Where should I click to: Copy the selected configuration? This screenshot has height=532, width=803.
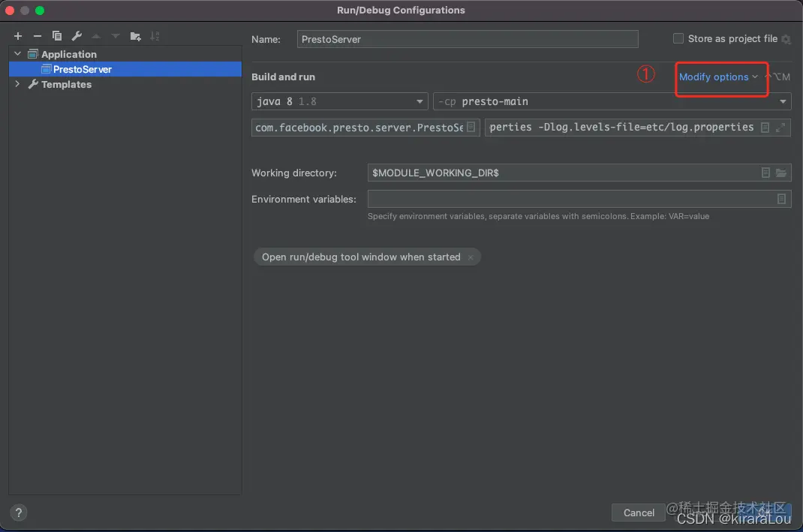click(x=57, y=36)
